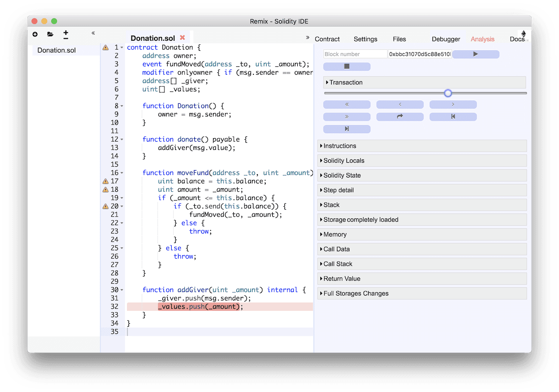Click the curved arrow jump out button
This screenshot has width=559, height=392.
(400, 117)
